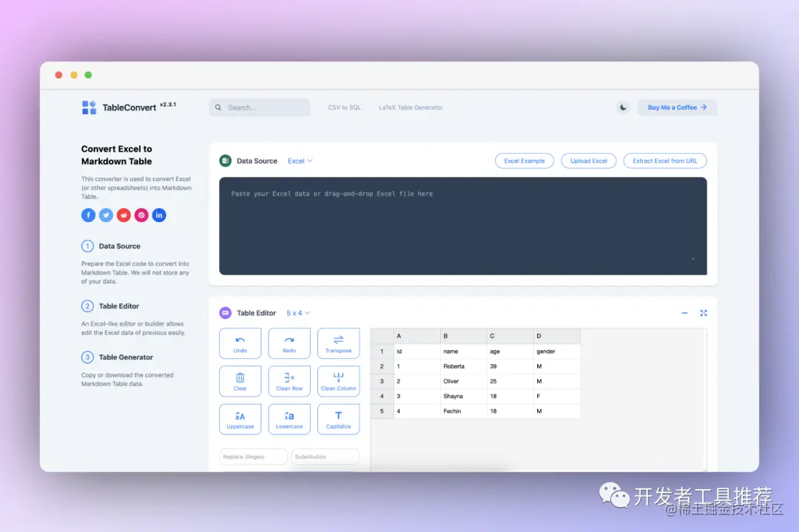Click the age header cell

click(x=510, y=351)
